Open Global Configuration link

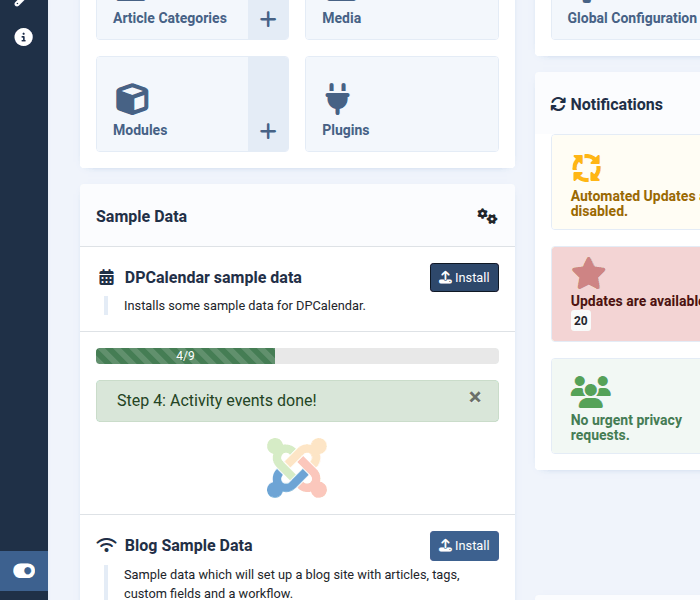click(630, 18)
